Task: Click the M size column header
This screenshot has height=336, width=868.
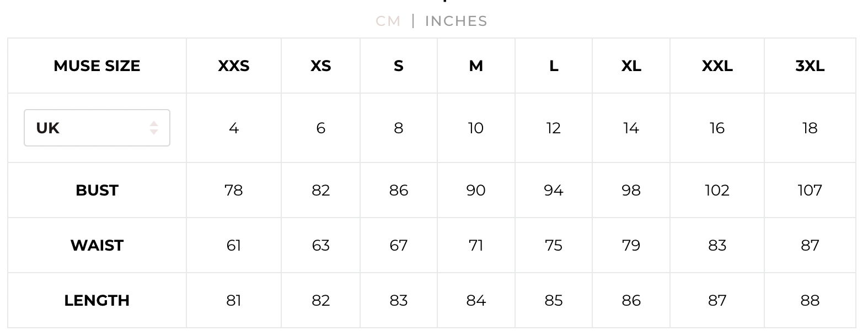Action: tap(476, 66)
